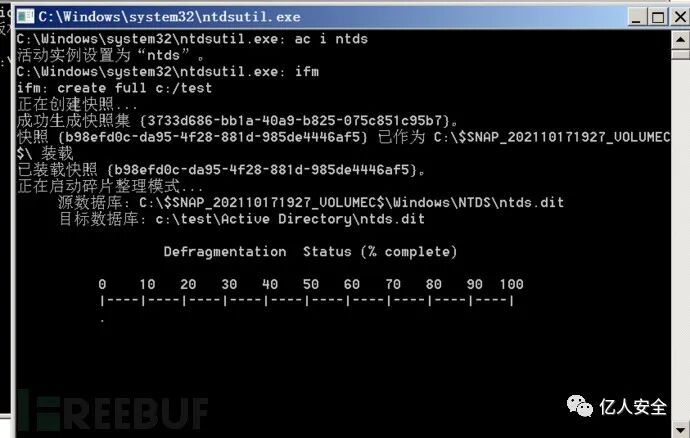
Task: Click the Defragmentation Status heading
Action: pyautogui.click(x=310, y=252)
